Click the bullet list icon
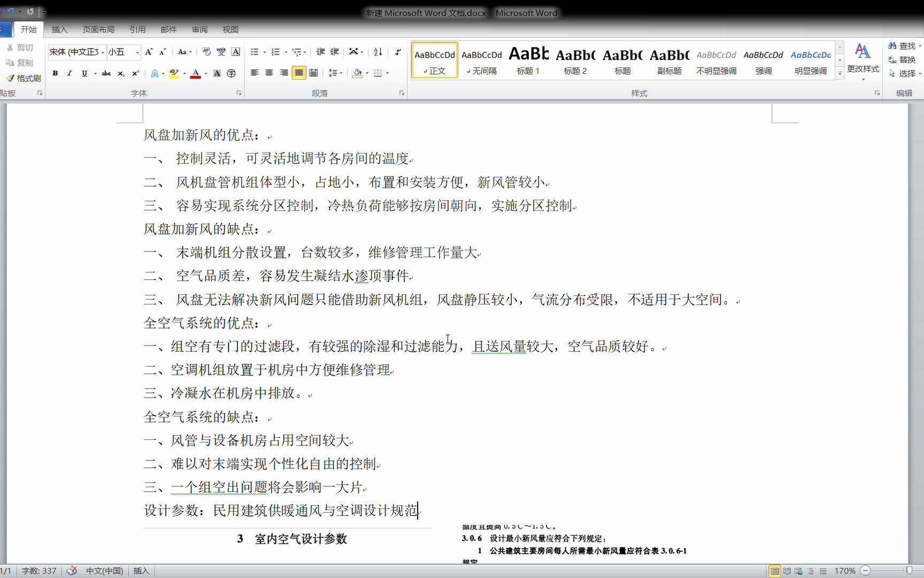Viewport: 924px width, 578px height. click(255, 52)
